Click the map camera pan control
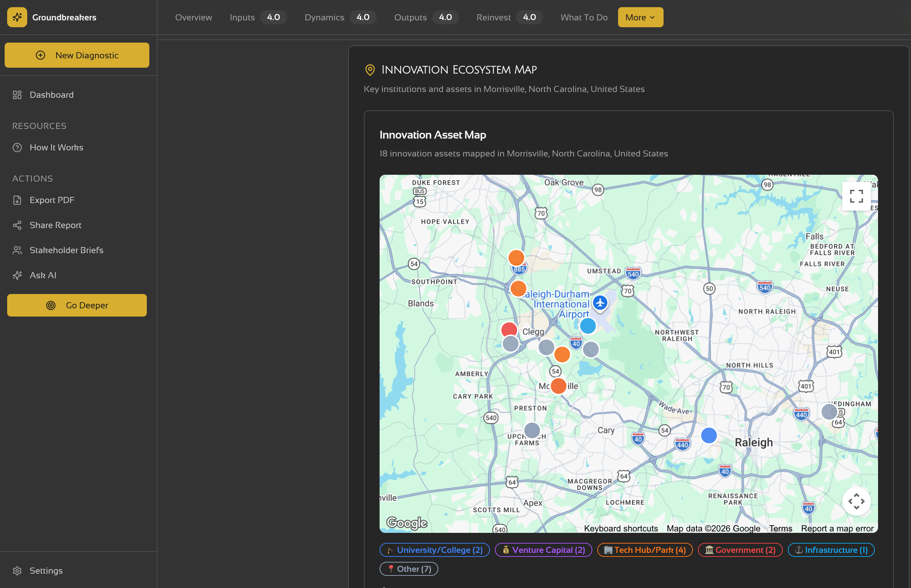The image size is (911, 588). 856,501
